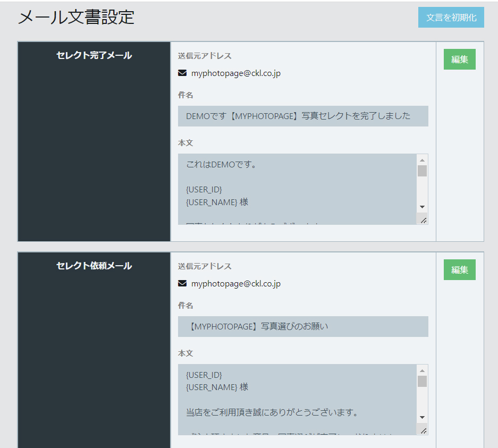Select sender address in セレクト依頼メール section
Image resolution: width=498 pixels, height=448 pixels.
tap(235, 284)
